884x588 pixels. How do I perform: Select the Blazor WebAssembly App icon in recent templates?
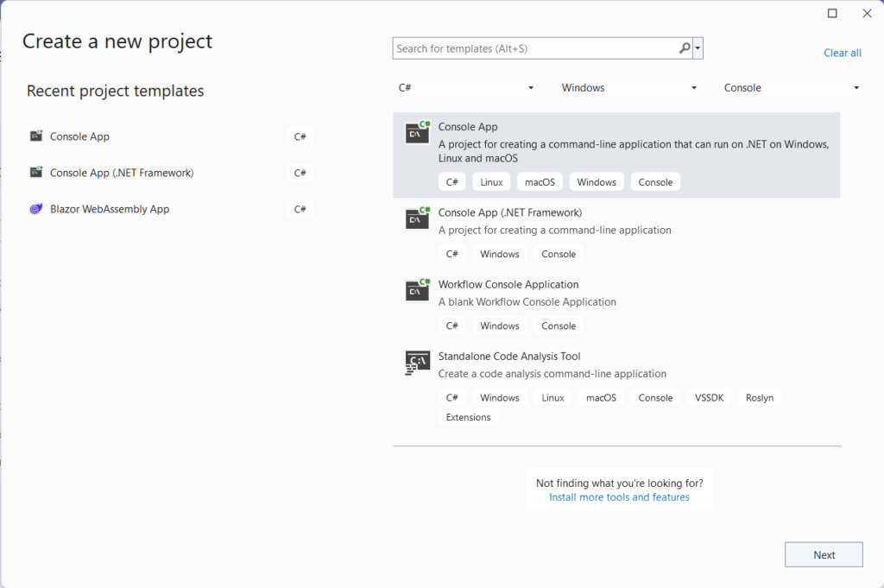[x=36, y=208]
